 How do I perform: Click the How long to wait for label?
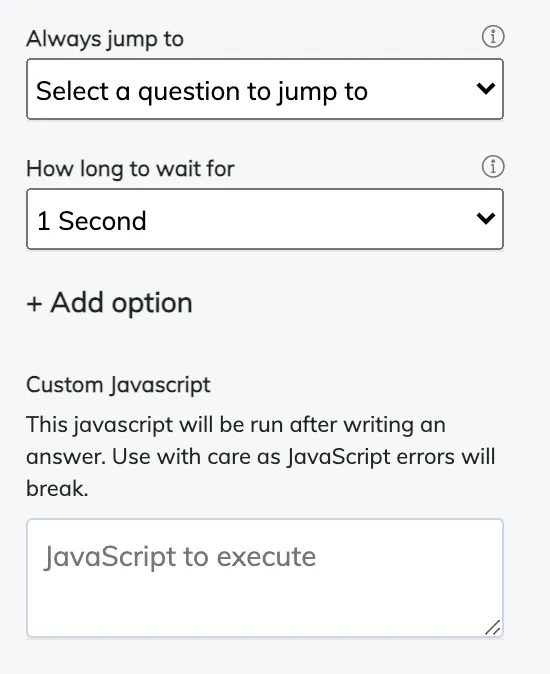(131, 168)
